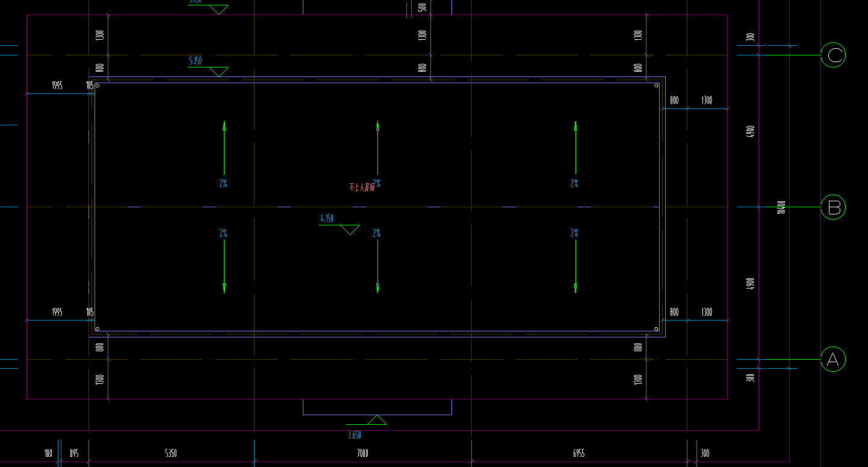Viewport: 868px width, 467px height.
Task: Select the lower-right horizontal 1300 dimension
Action: click(x=707, y=312)
